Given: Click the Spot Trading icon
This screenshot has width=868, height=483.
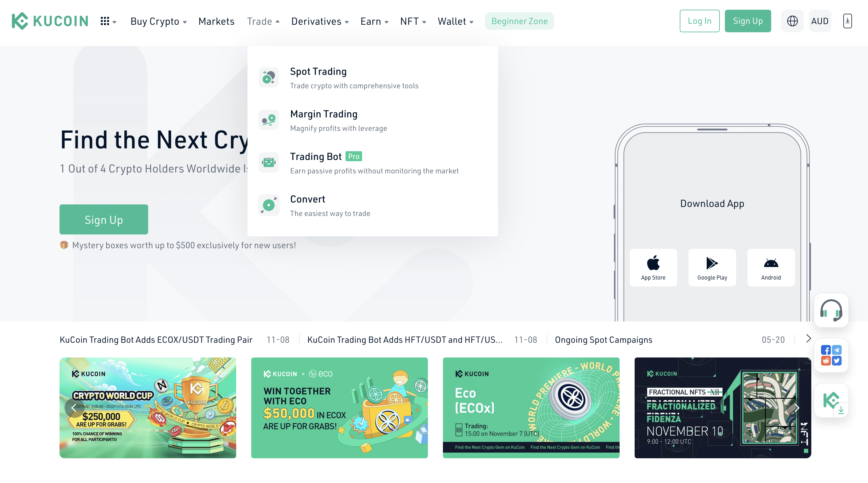Looking at the screenshot, I should click(x=269, y=76).
